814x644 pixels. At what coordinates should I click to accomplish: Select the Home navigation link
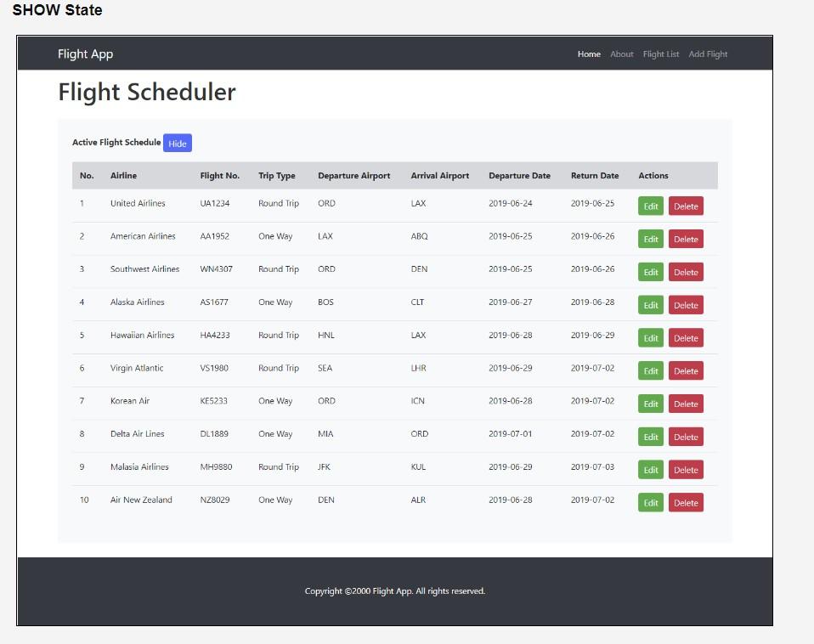click(589, 54)
